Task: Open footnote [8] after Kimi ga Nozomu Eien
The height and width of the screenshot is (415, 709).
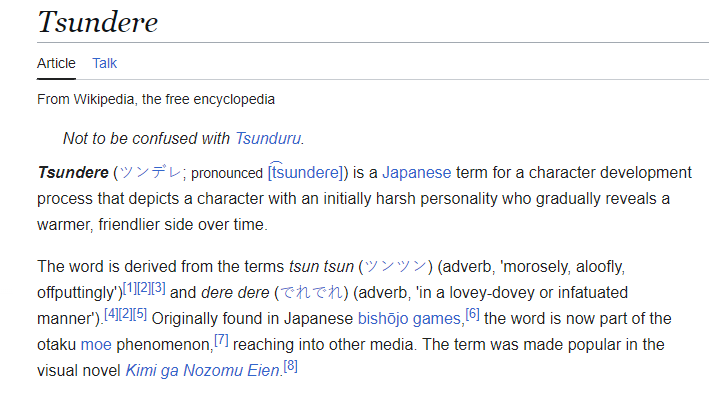Action: [290, 366]
